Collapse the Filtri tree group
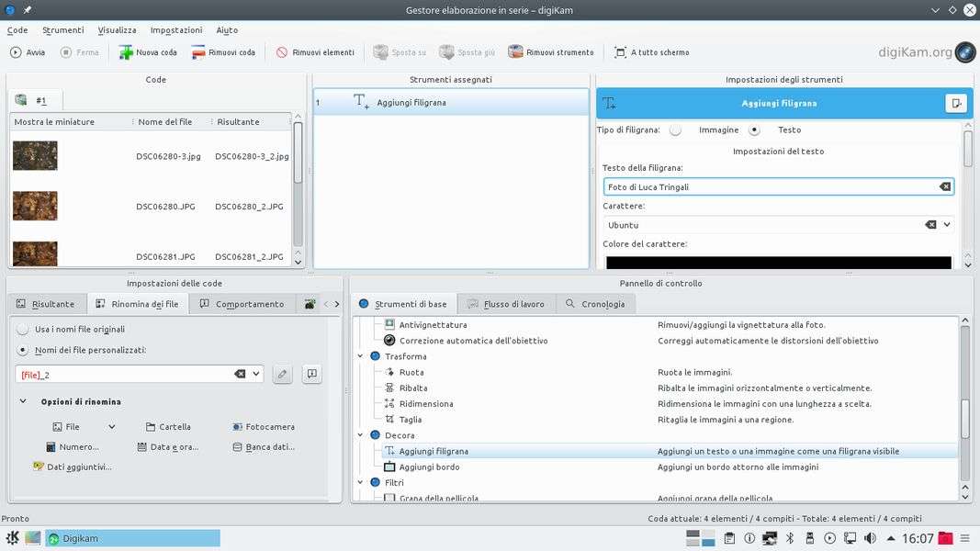This screenshot has height=551, width=980. [x=361, y=482]
